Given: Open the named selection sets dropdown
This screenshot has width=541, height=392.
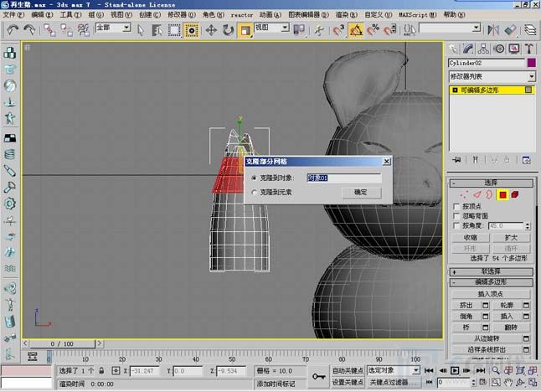Looking at the screenshot, I should tap(477, 28).
